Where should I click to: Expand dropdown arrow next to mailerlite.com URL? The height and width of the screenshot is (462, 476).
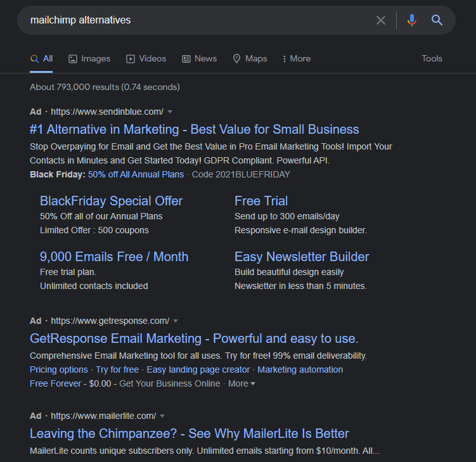coord(162,416)
